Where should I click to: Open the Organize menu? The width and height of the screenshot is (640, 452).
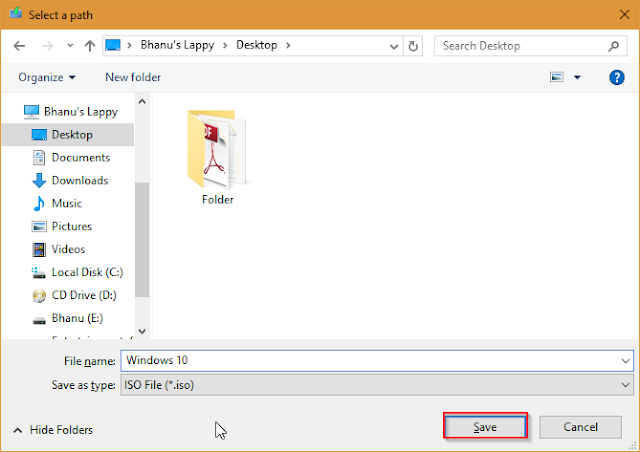[47, 77]
